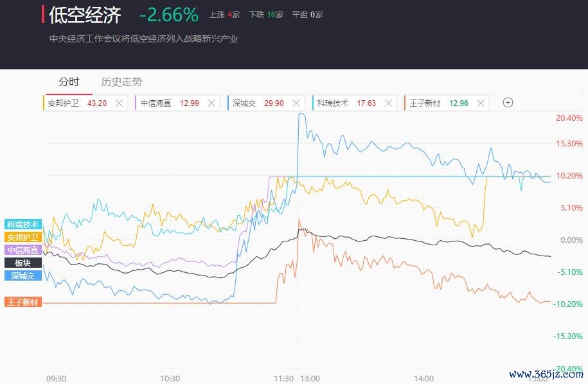Remove 深城交 stock with X icon
This screenshot has height=384, width=588.
point(296,103)
